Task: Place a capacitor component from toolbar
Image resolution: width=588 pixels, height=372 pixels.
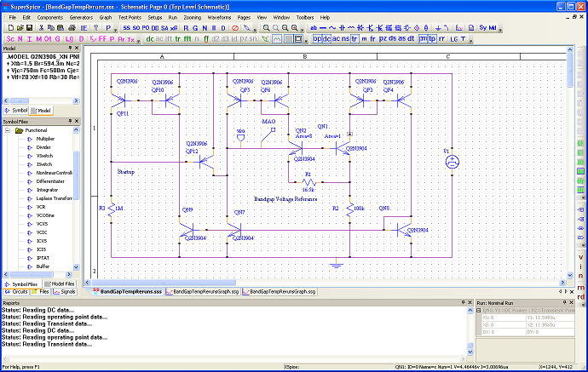Action: tap(342, 28)
